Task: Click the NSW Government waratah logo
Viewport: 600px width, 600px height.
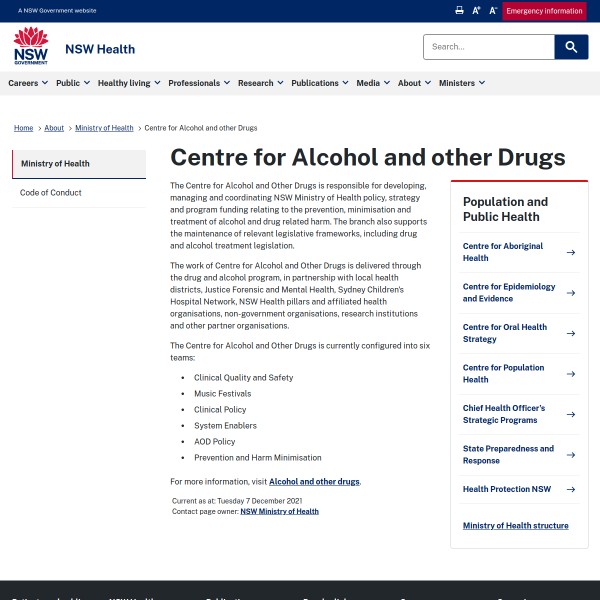Action: (x=30, y=47)
